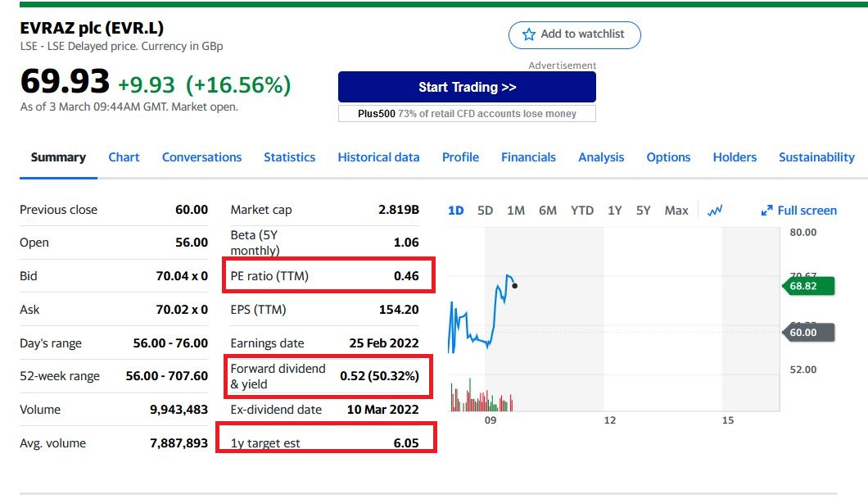Click the Earnings date 25 Feb 2022
This screenshot has height=499, width=868.
(383, 343)
